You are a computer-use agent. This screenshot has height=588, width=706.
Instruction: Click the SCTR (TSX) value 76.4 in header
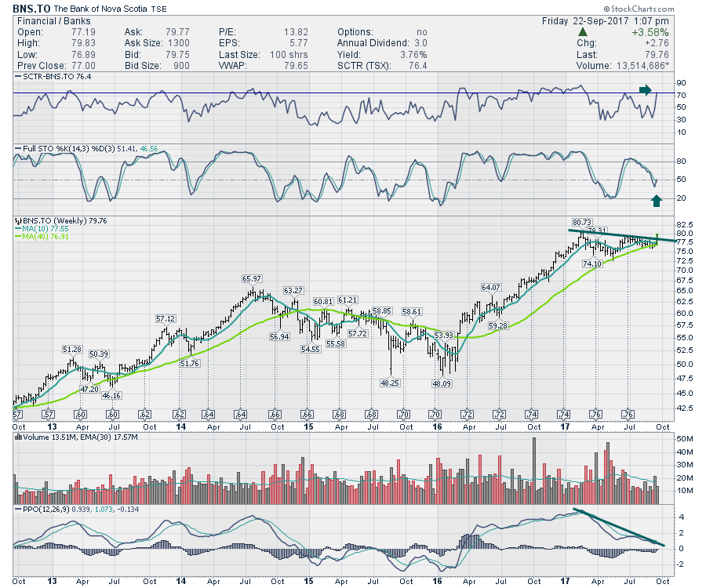pos(418,66)
